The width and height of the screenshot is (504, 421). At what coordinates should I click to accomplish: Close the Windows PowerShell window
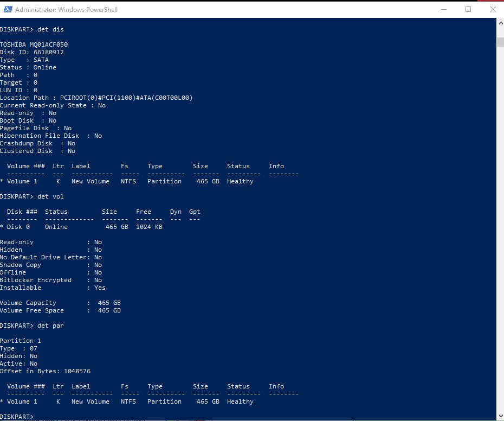pyautogui.click(x=493, y=9)
